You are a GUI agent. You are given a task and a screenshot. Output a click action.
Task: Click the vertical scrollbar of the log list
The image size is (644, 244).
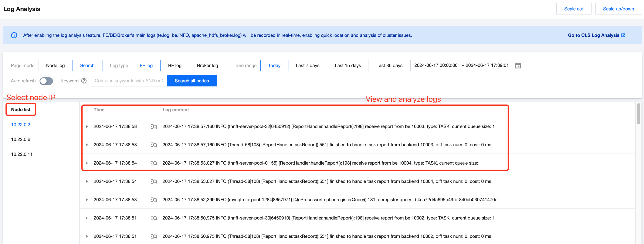point(638,114)
